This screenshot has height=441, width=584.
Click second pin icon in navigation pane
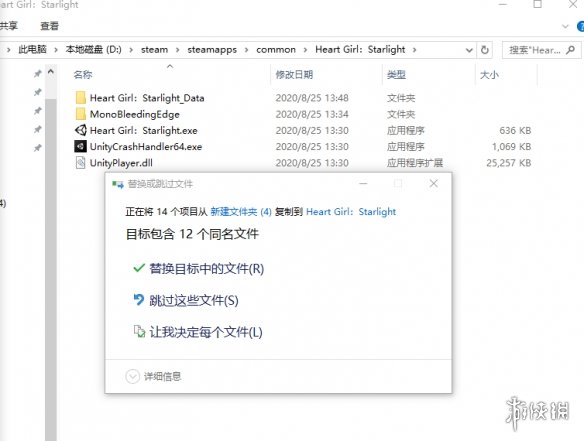click(x=38, y=92)
